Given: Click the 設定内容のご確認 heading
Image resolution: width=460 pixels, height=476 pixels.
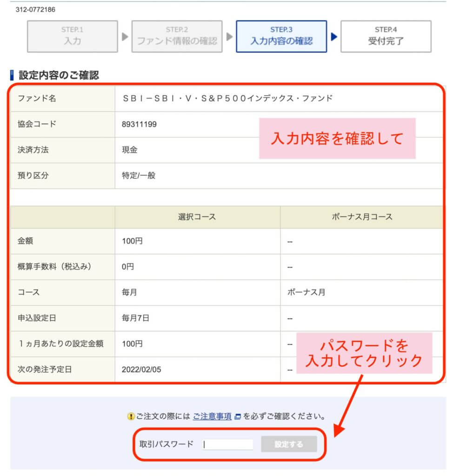Looking at the screenshot, I should click(x=59, y=75).
